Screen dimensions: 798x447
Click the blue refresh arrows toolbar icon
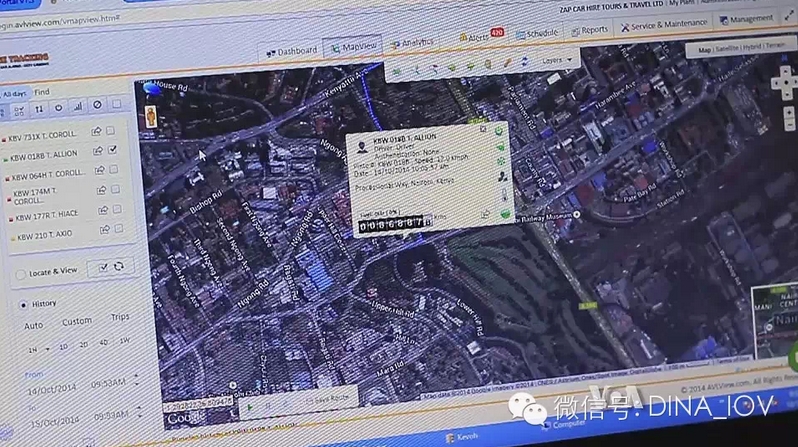coord(525,62)
